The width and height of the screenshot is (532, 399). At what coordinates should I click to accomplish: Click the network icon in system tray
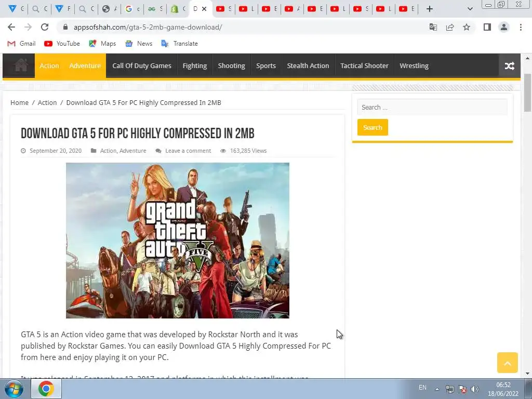click(449, 389)
